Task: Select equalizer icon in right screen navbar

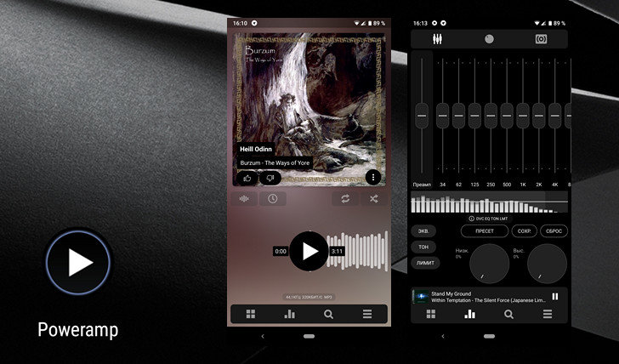Action: 469,314
